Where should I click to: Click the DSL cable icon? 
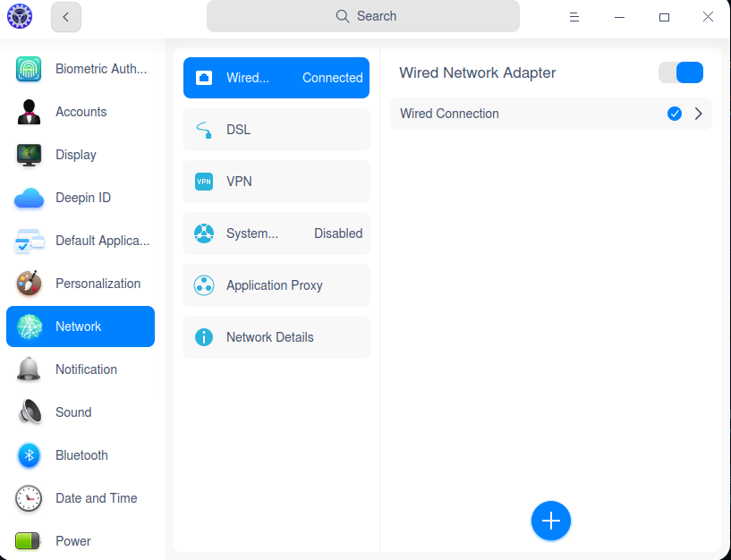tap(204, 130)
